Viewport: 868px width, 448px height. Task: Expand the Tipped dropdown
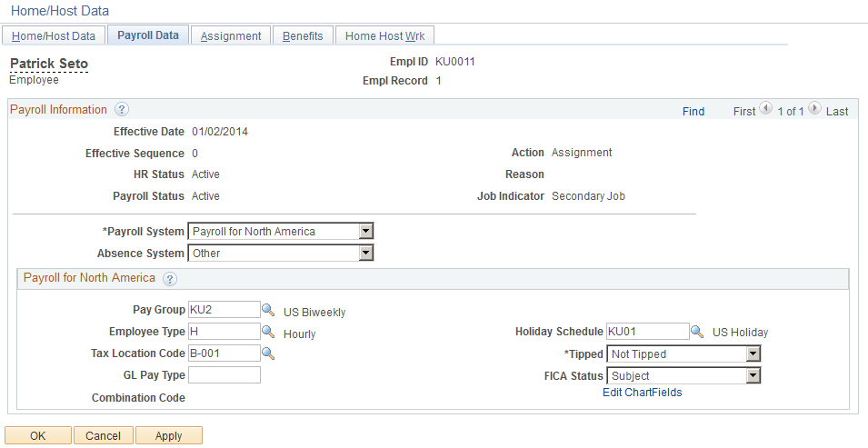tap(752, 353)
